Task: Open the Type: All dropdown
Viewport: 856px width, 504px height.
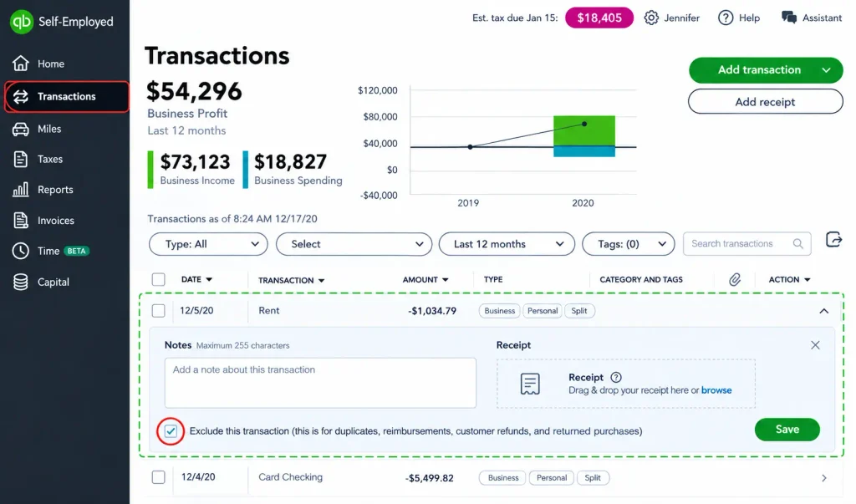Action: coord(208,244)
